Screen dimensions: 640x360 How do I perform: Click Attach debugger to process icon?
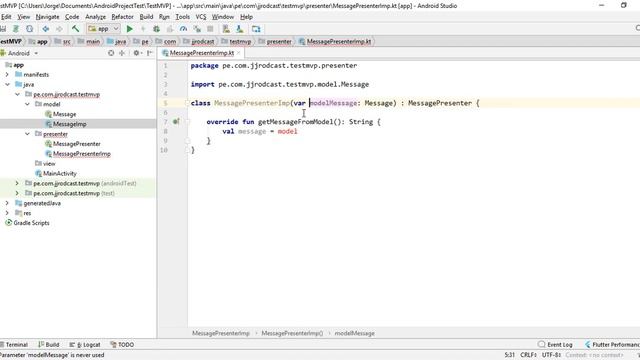pyautogui.click(x=197, y=29)
